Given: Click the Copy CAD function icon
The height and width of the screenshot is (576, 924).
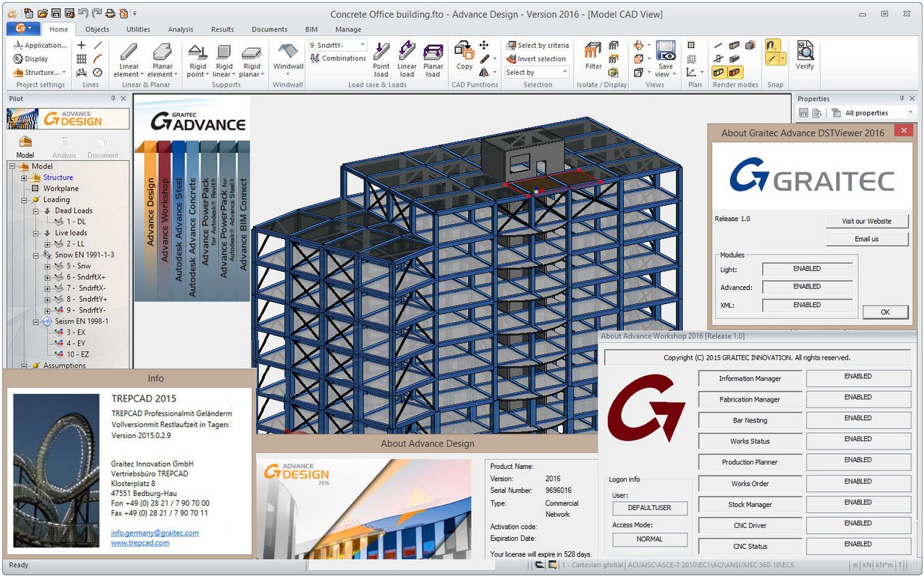Looking at the screenshot, I should tap(464, 51).
